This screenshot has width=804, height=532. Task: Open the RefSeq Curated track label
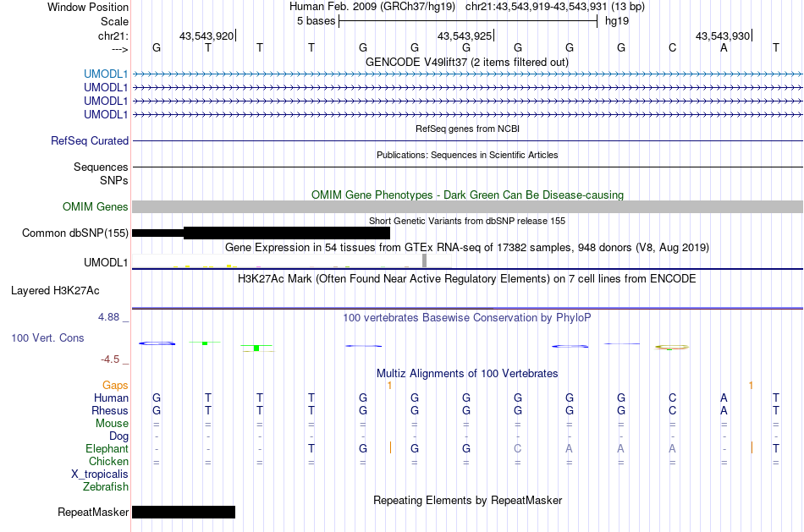(x=90, y=140)
